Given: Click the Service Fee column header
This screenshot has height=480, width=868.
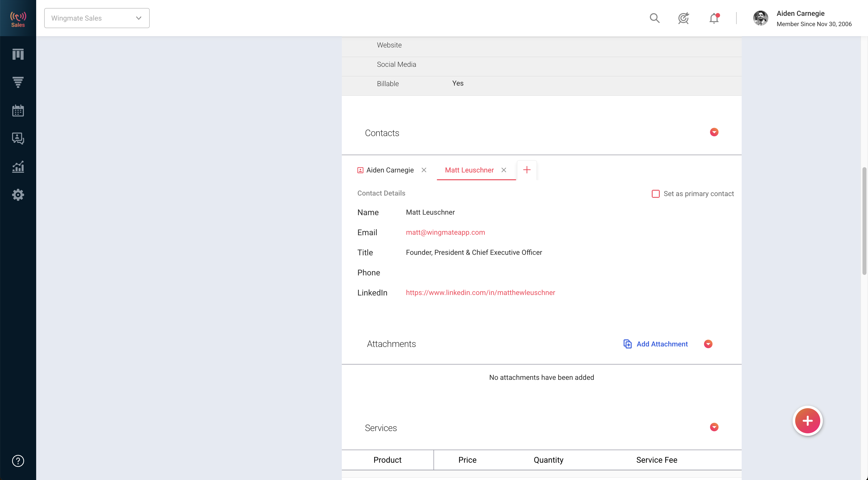Looking at the screenshot, I should [x=656, y=460].
